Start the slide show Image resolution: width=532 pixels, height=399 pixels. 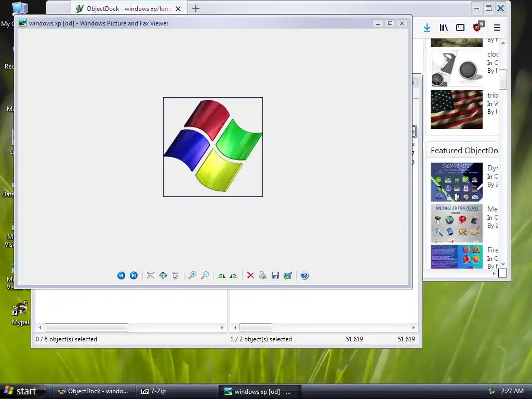click(176, 275)
